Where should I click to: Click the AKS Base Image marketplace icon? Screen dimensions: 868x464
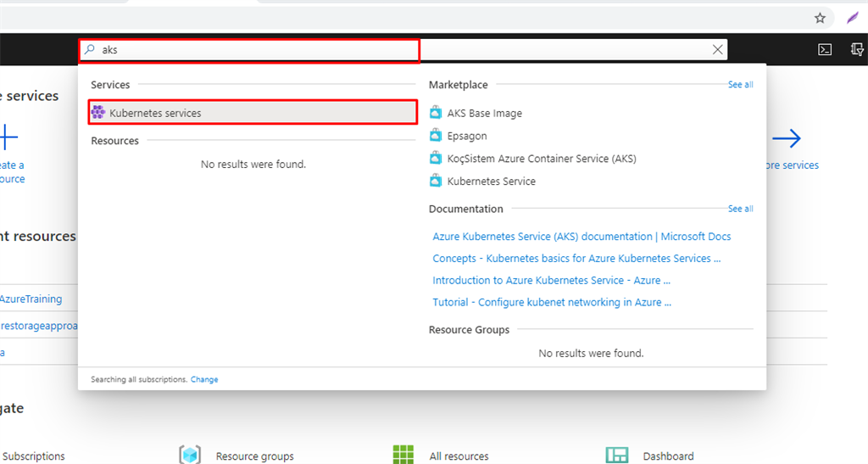coord(436,113)
